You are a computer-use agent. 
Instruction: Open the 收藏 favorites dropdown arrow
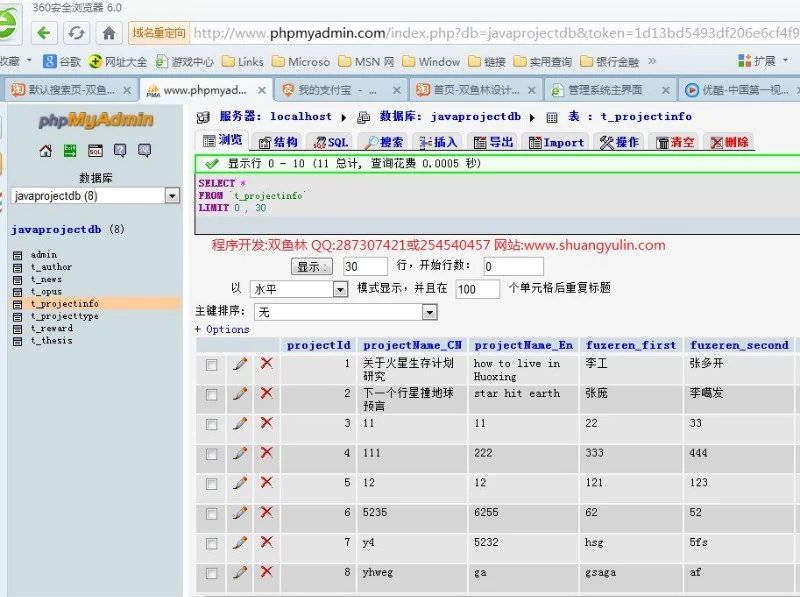(x=29, y=61)
